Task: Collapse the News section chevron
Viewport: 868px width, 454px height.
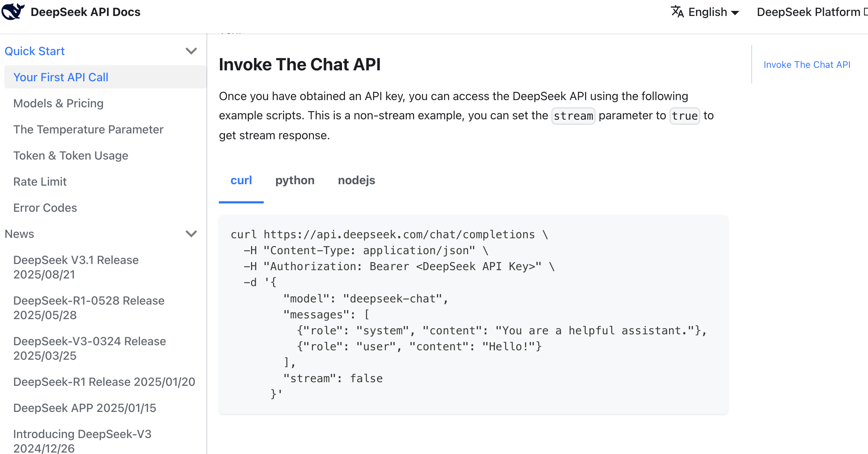Action: [191, 234]
